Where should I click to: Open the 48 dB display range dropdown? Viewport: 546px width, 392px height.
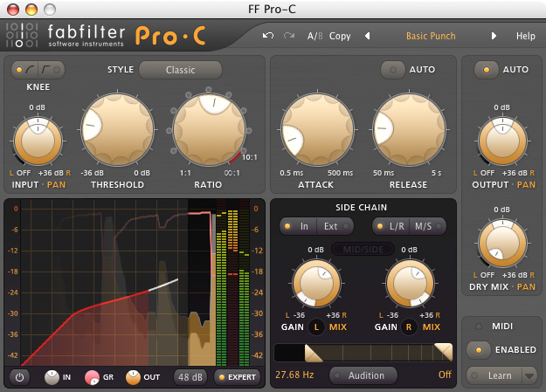pos(189,377)
